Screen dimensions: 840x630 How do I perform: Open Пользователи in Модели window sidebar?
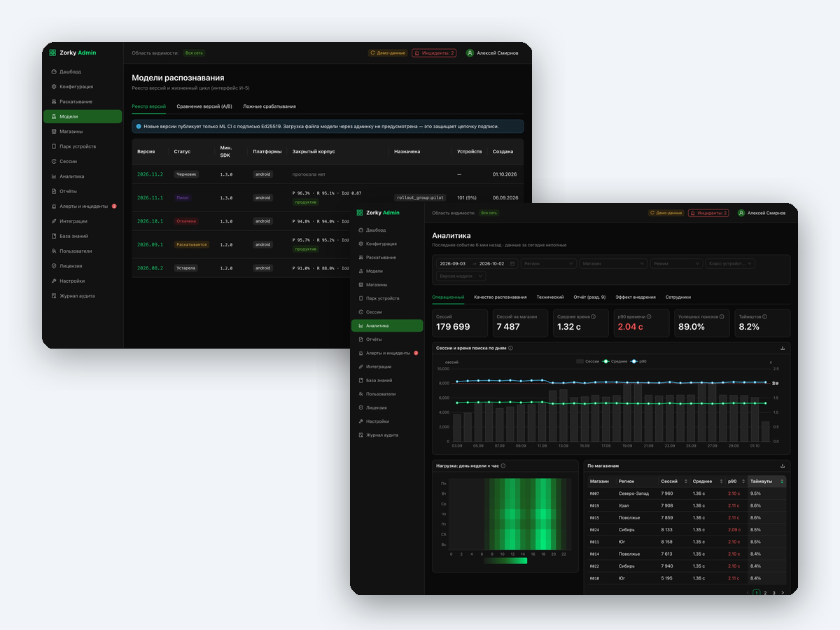point(83,251)
